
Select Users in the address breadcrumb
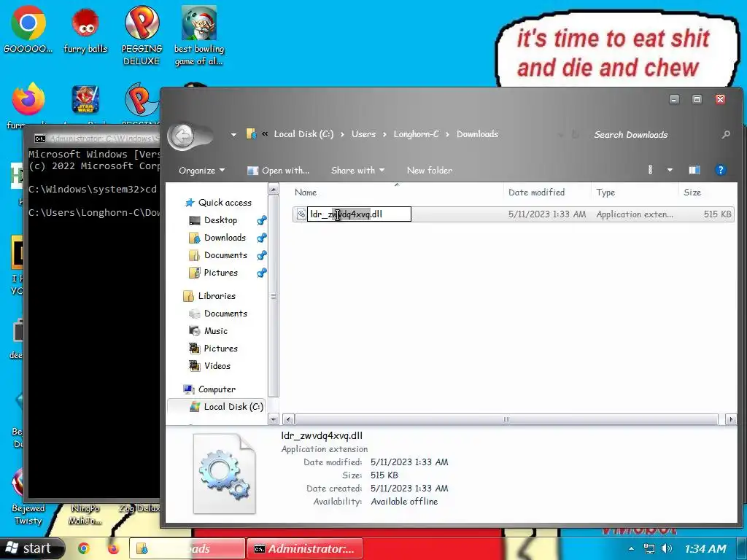tap(363, 134)
